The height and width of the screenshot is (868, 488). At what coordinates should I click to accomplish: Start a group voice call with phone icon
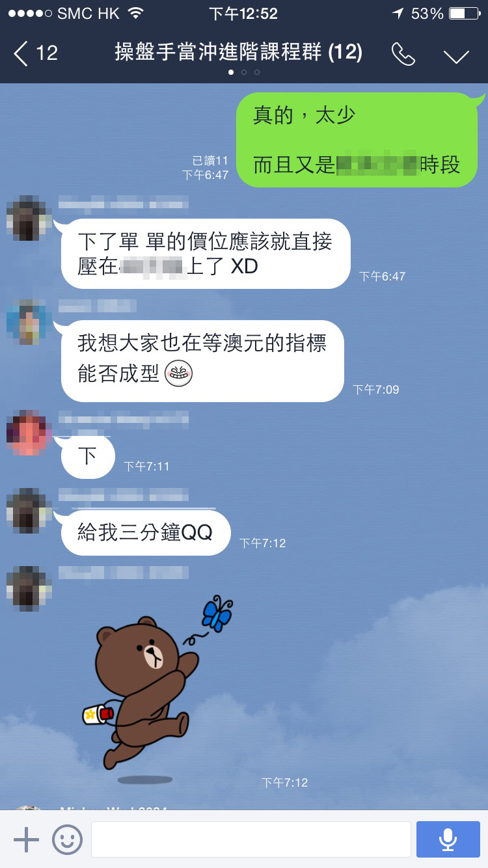(x=403, y=55)
